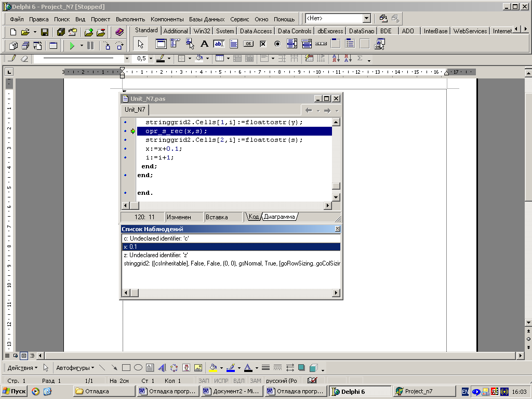This screenshot has width=532, height=399.
Task: Click the line color brush swatch
Action: point(231,368)
